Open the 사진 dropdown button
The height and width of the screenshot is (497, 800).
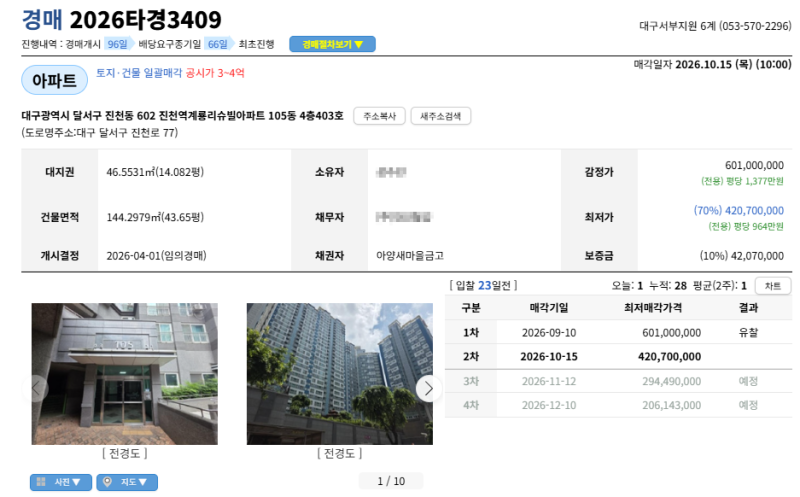point(61,482)
